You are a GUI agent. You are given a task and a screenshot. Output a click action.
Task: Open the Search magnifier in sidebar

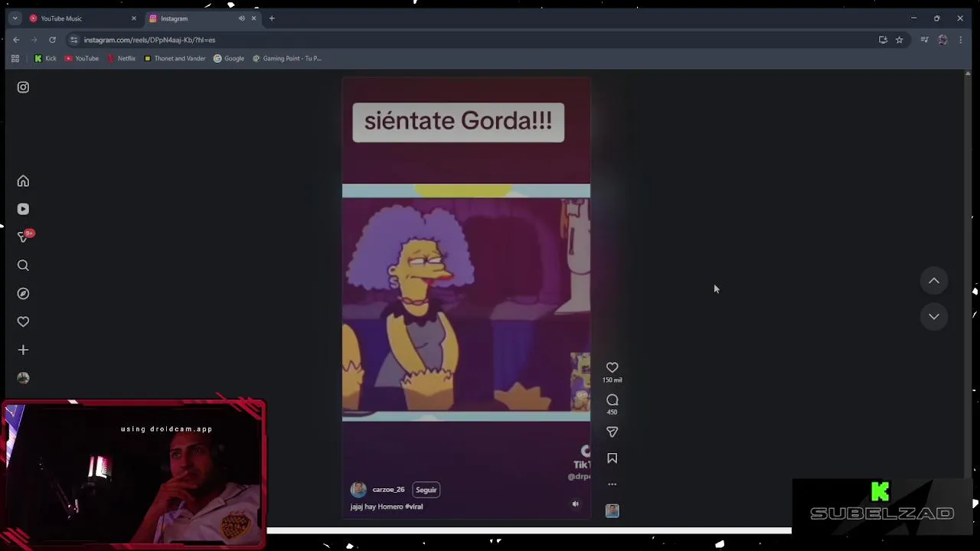(x=23, y=266)
